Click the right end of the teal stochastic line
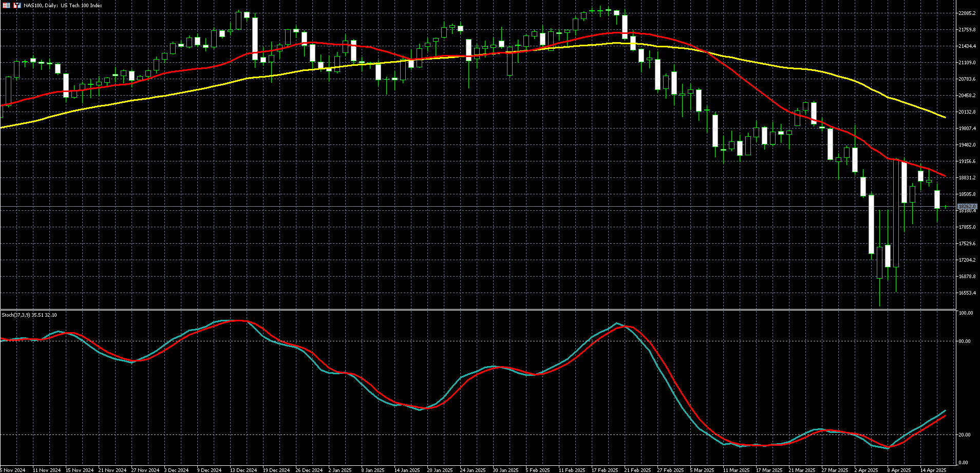 [945, 411]
